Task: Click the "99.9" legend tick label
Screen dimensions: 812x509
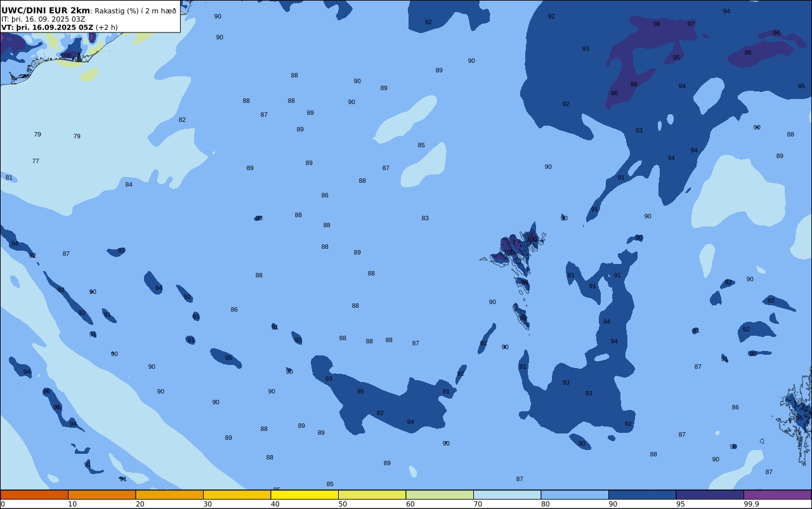Action: [752, 504]
